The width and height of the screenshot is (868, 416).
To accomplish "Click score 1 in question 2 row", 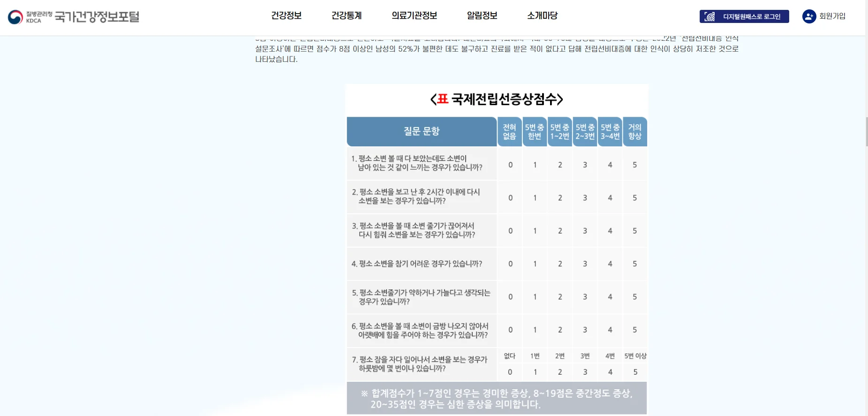I will pos(535,198).
